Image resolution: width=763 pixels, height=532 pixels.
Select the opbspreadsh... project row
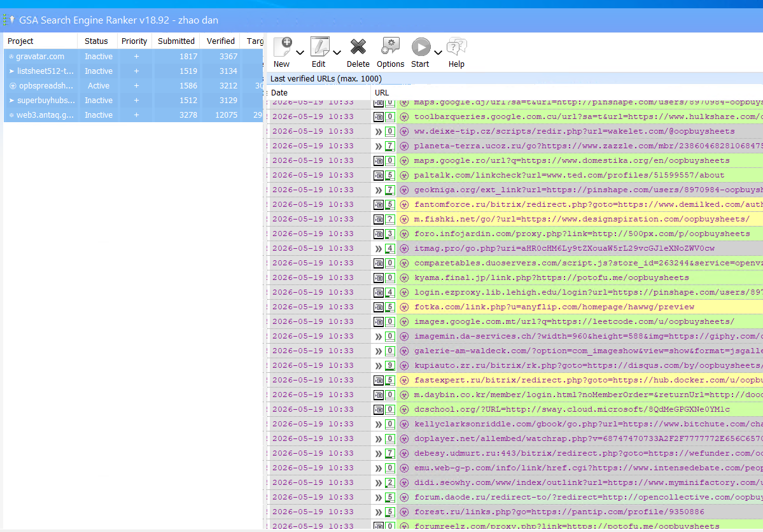(134, 86)
